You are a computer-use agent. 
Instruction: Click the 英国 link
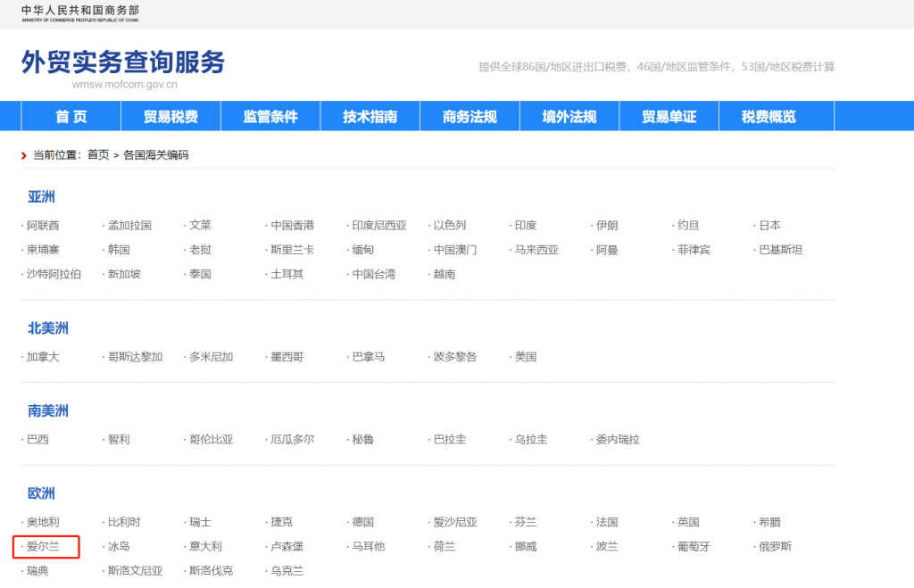[688, 523]
